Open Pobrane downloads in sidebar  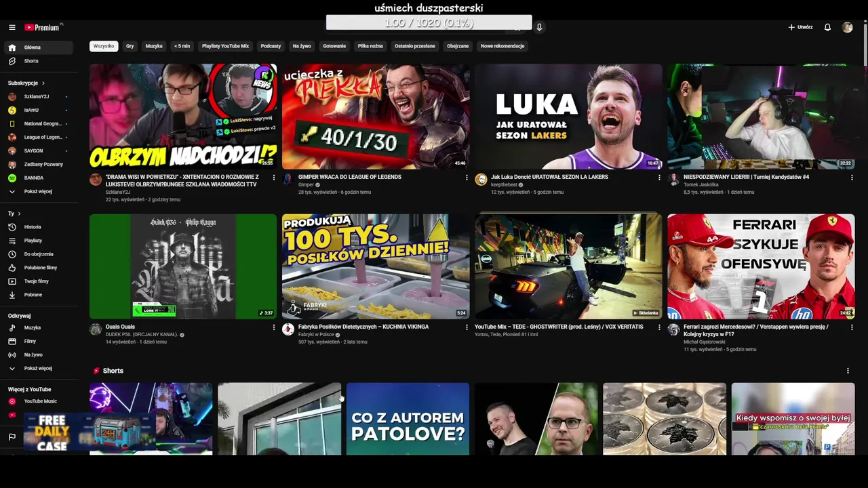pos(38,295)
